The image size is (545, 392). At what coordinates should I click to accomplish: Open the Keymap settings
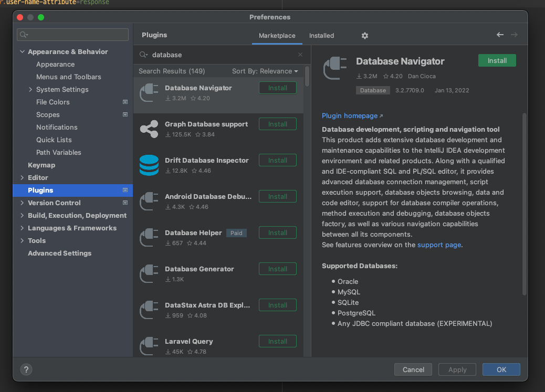click(x=41, y=165)
